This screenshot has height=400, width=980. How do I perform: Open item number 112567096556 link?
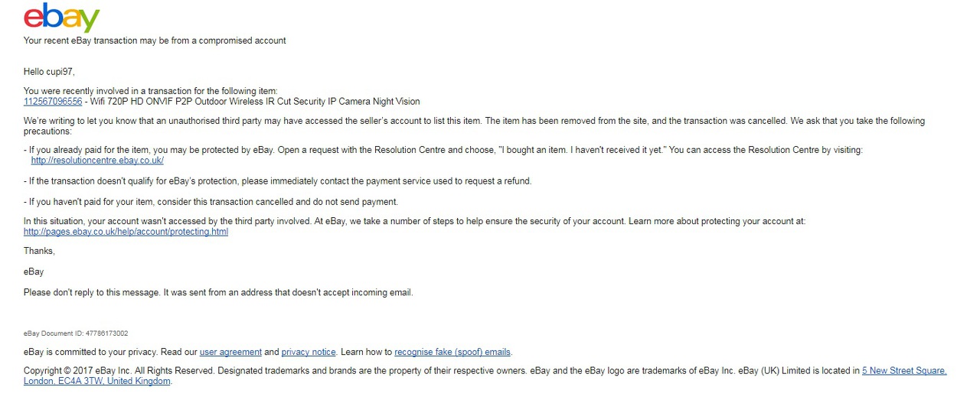pos(53,102)
